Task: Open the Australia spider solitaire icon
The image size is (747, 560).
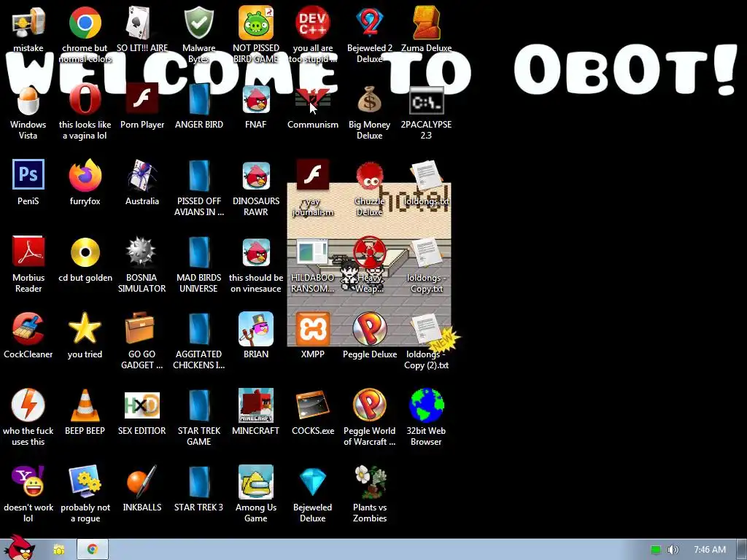Action: click(x=142, y=175)
